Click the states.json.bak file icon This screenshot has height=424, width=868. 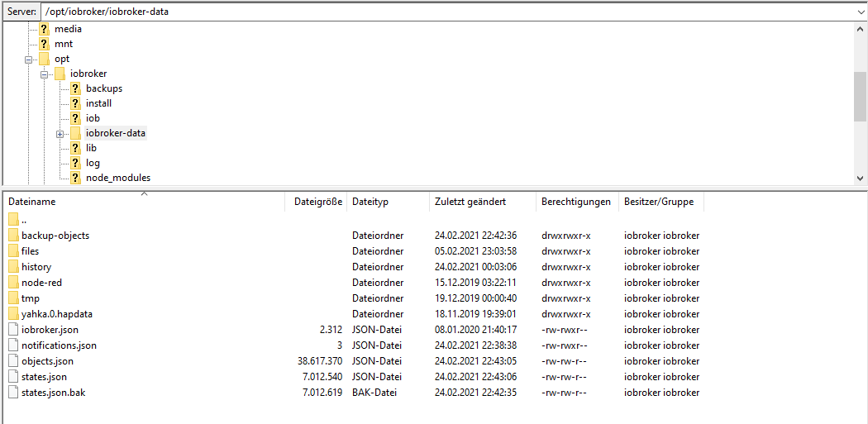click(13, 393)
